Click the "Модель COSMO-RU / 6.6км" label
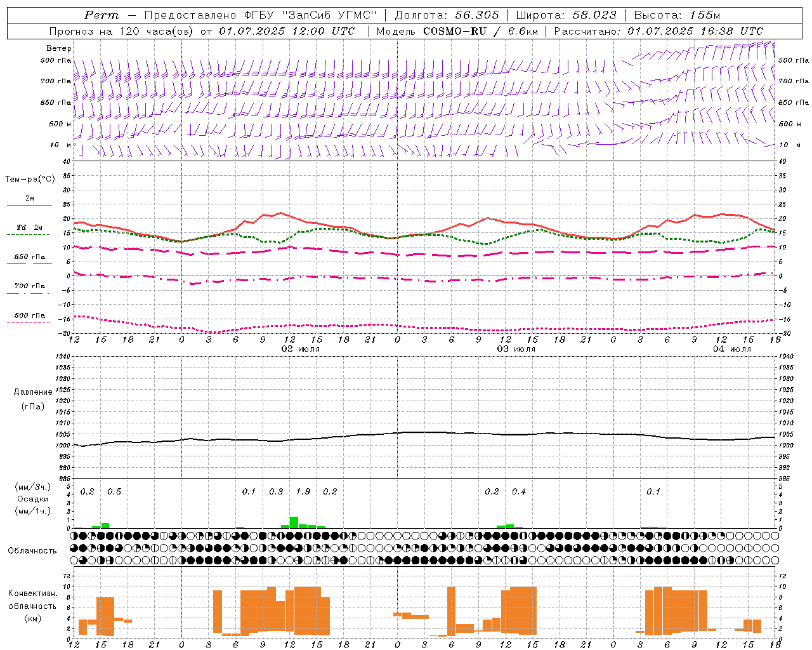 [x=457, y=31]
